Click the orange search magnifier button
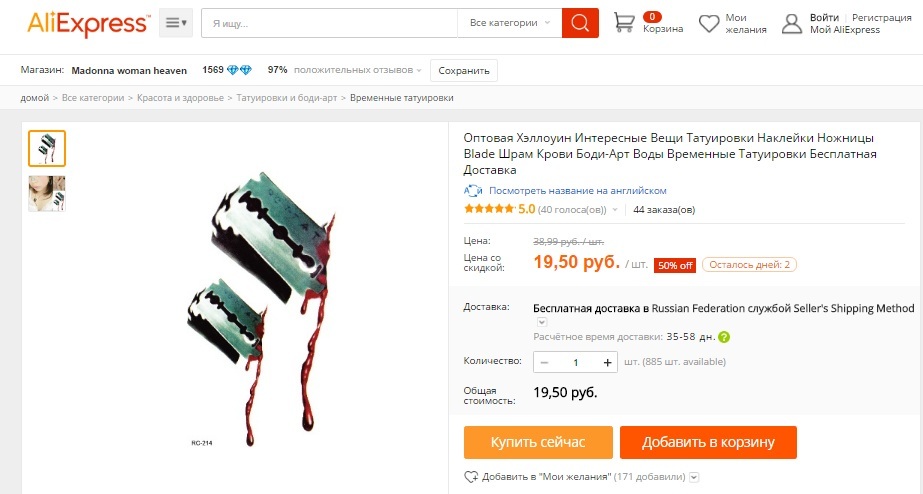The width and height of the screenshot is (923, 494). tap(580, 23)
